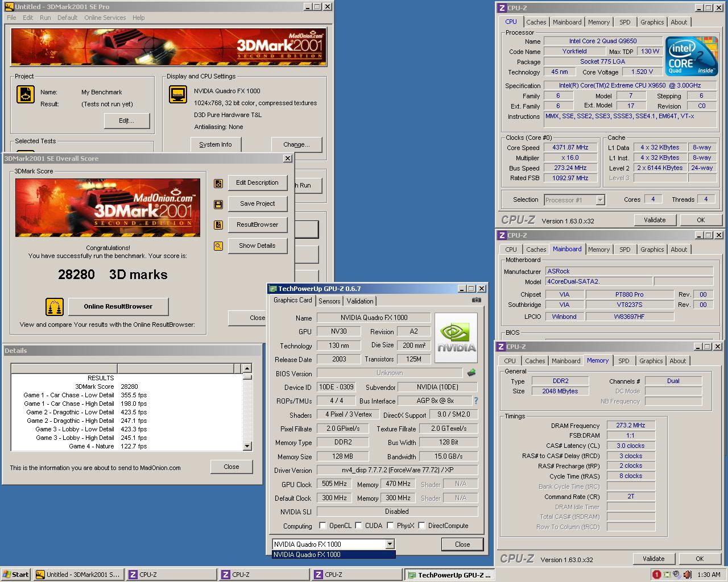Click the Show Details magnifier icon
This screenshot has width=728, height=582.
pyautogui.click(x=218, y=246)
